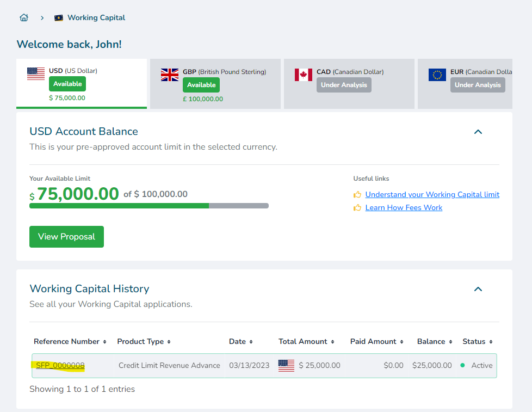Open the SFP_0000008 reference link
The height and width of the screenshot is (412, 532).
pos(60,365)
